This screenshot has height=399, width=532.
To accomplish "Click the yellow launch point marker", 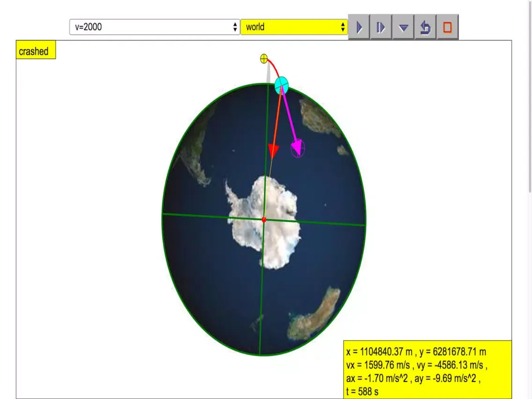I will point(264,59).
